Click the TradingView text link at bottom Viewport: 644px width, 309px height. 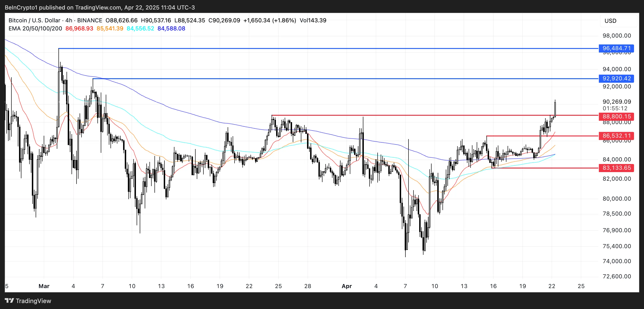point(33,301)
